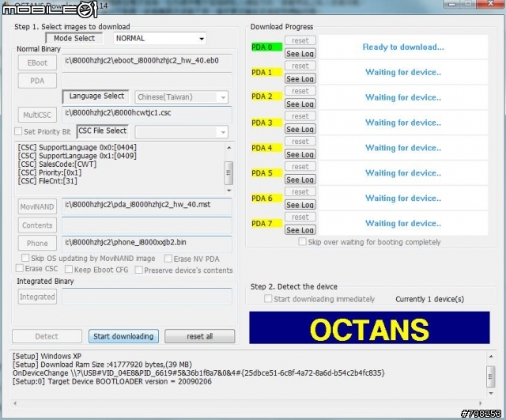Click the Phone file button
The image size is (506, 420).
tap(37, 243)
